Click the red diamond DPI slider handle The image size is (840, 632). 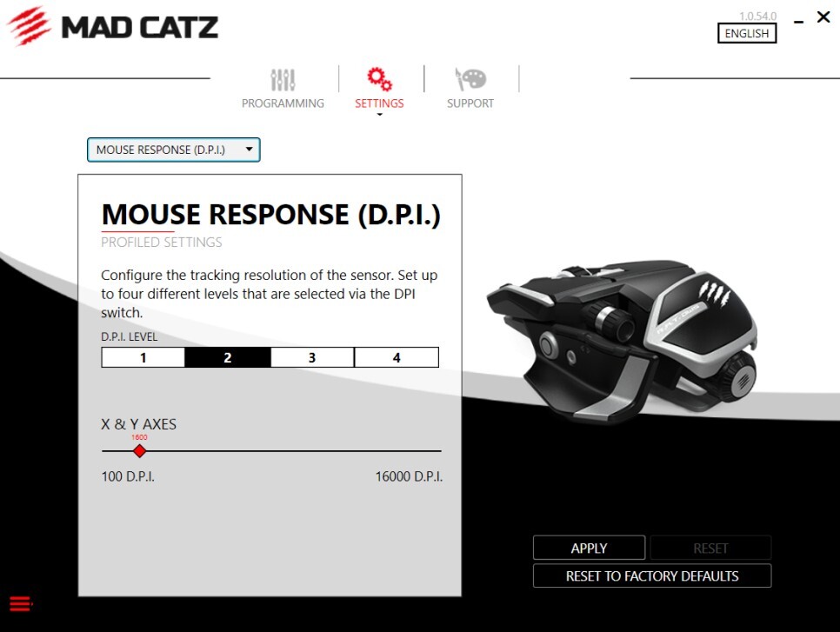click(x=139, y=451)
